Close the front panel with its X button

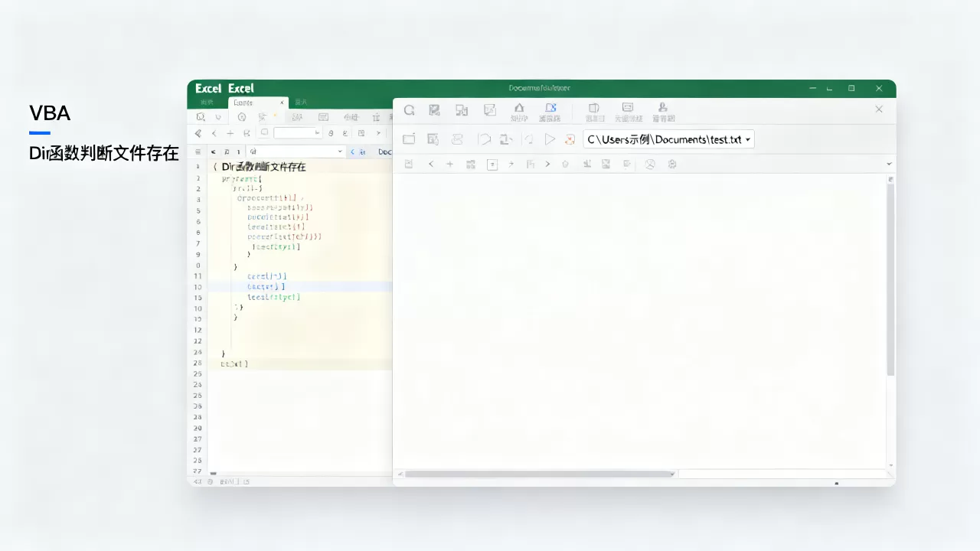point(879,109)
